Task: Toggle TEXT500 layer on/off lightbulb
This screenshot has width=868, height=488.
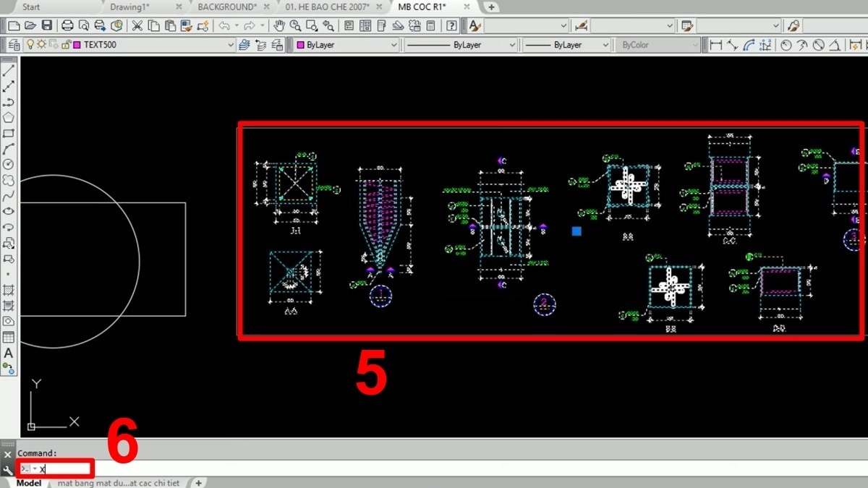Action: tap(30, 45)
